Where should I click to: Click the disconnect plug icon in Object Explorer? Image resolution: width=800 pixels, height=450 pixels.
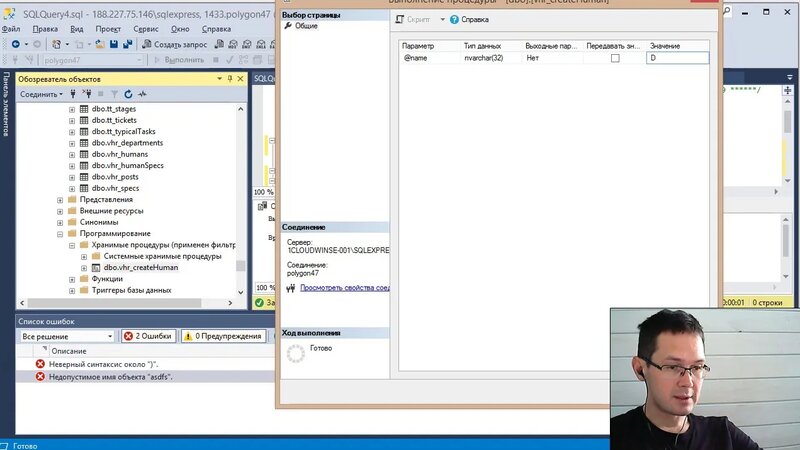pos(87,94)
